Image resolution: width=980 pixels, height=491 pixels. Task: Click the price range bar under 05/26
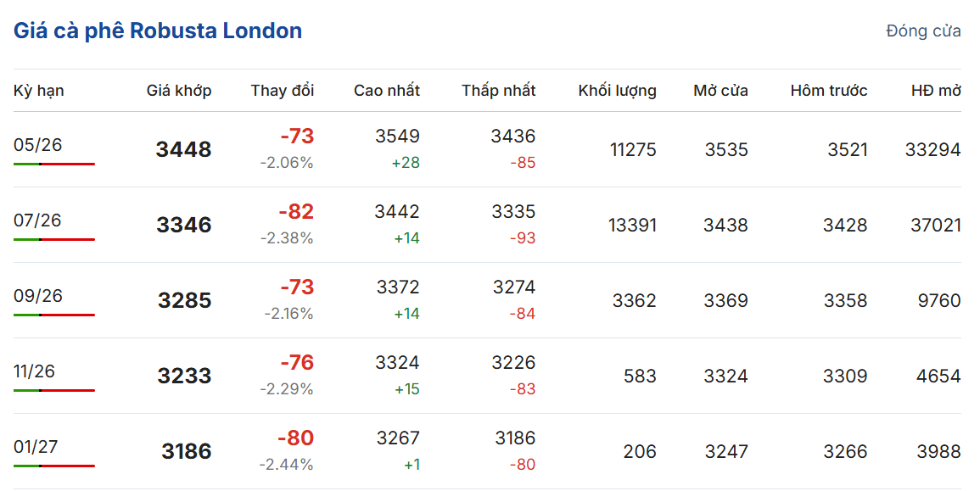coord(54,164)
